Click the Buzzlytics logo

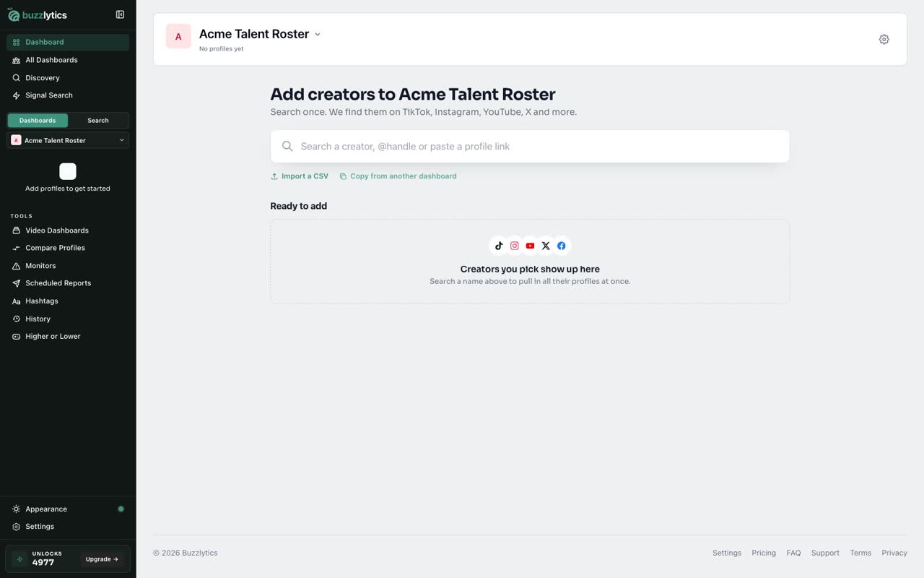pyautogui.click(x=38, y=14)
